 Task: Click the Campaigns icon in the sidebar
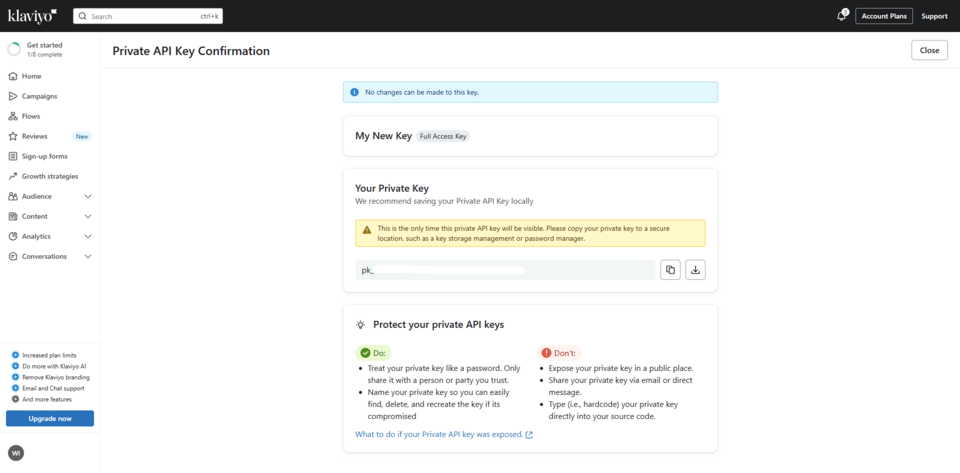13,96
